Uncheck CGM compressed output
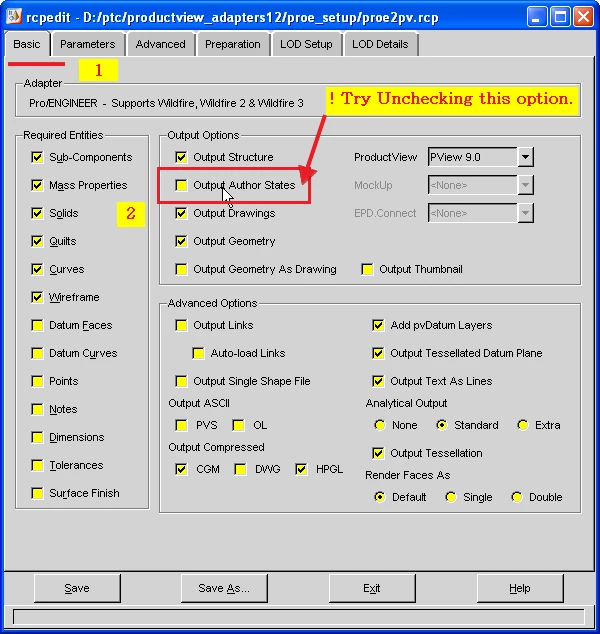Screen dimensions: 600x634 pos(181,469)
